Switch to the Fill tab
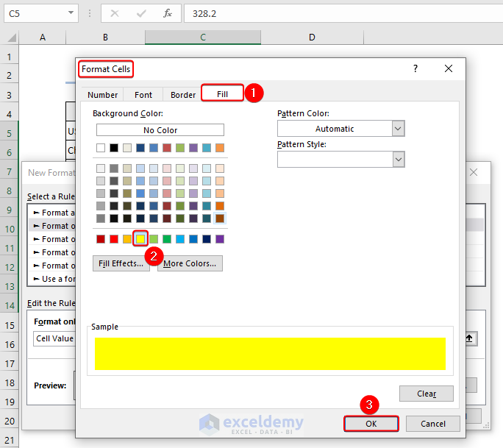 (x=222, y=94)
